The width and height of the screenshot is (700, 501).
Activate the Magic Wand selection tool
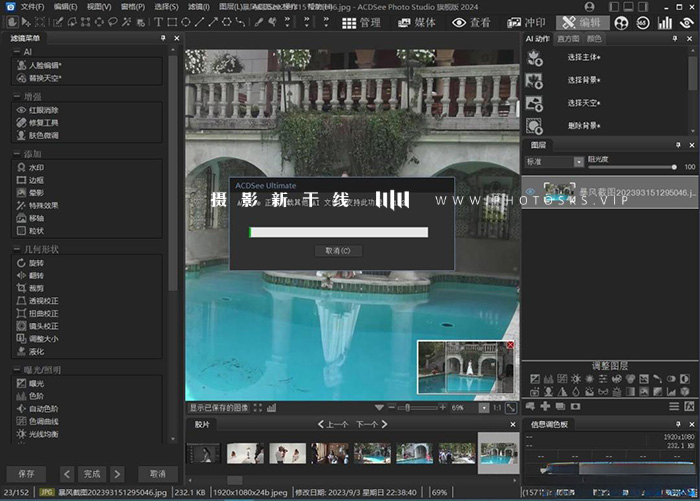127,22
